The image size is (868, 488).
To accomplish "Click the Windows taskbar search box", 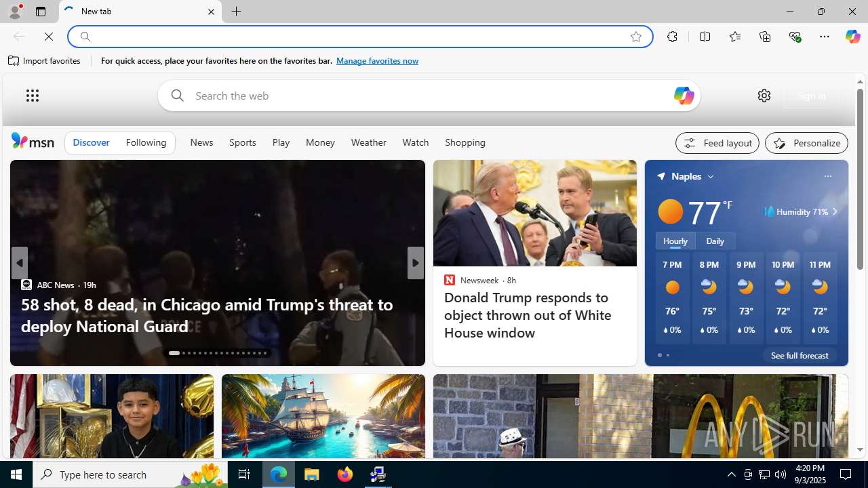I will pos(130,474).
